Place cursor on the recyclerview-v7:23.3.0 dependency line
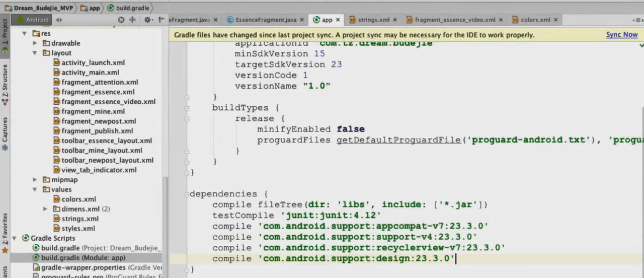 point(358,248)
